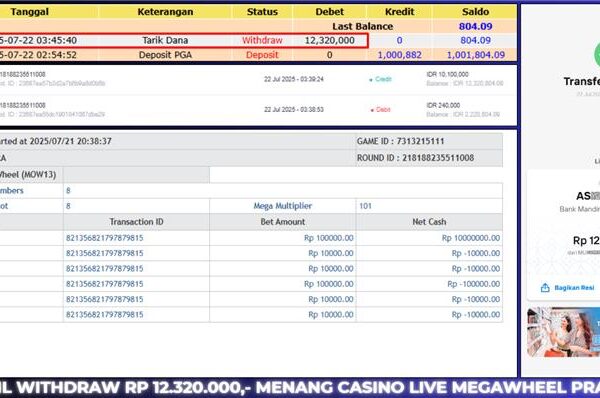600x398 pixels.
Task: Click the bottom WITHDRAW RP 12.320.000 banner
Action: (x=300, y=387)
